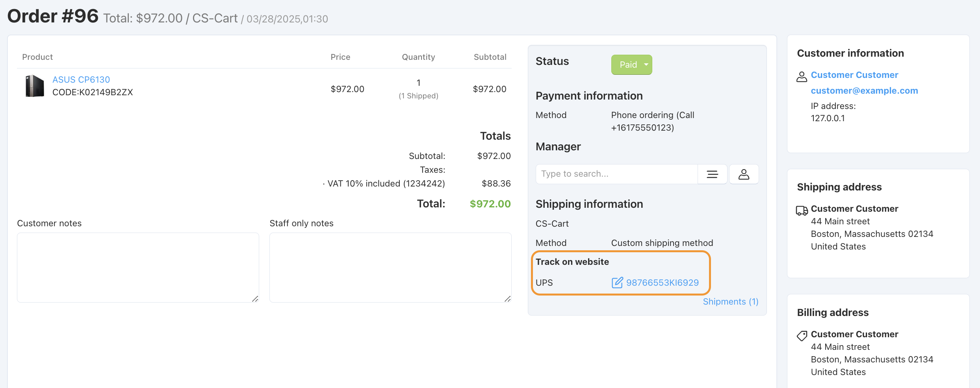The width and height of the screenshot is (980, 388).
Task: Click the billing address tag icon
Action: pos(802,336)
